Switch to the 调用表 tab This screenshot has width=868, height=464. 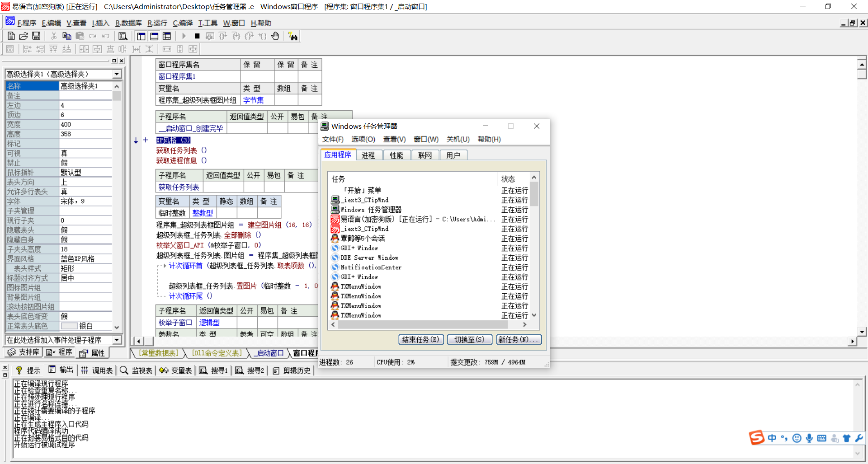[97, 370]
